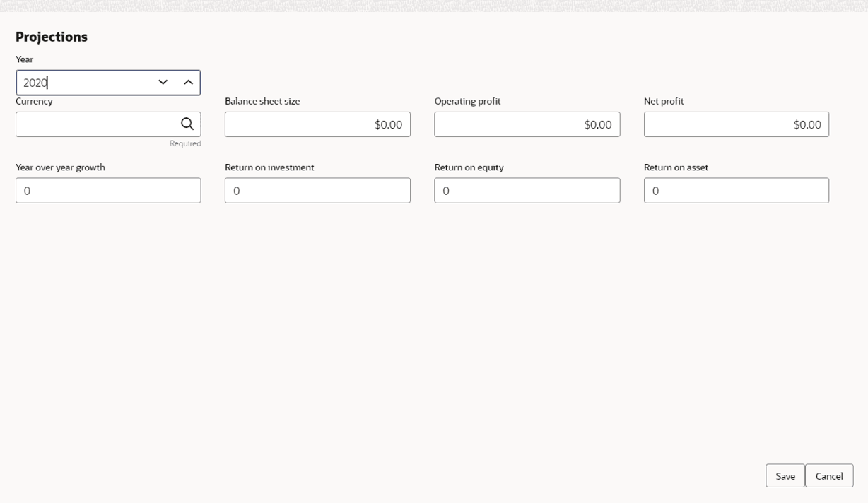
Task: Click the Return on asset label
Action: (x=676, y=167)
